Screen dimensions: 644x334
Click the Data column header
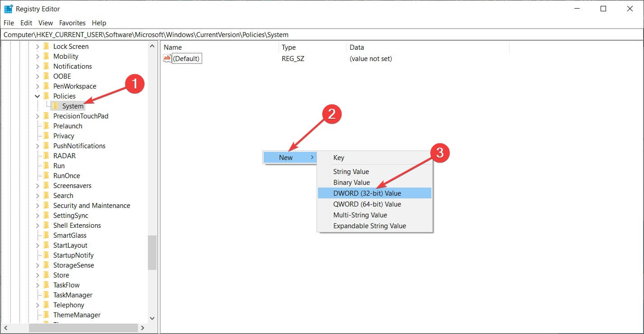(x=428, y=47)
